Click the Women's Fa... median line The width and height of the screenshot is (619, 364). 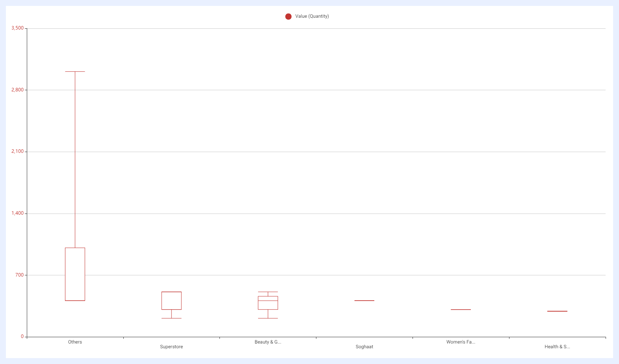461,310
